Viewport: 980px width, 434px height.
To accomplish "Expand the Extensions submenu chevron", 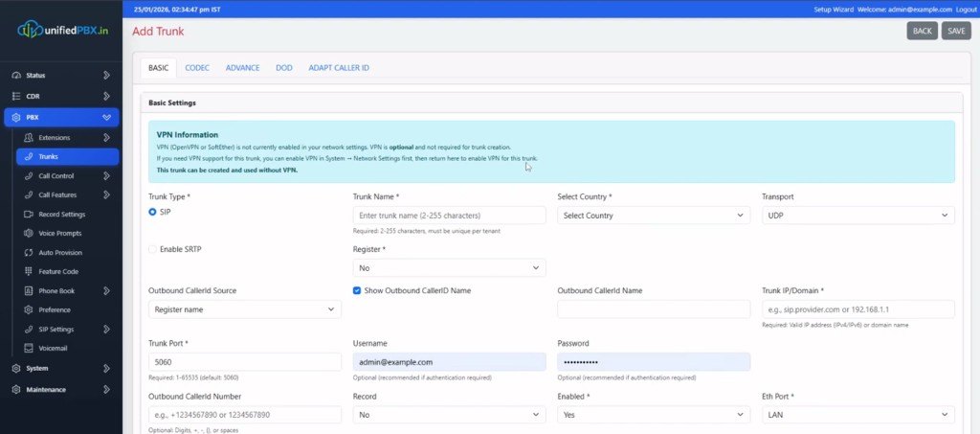I will pos(107,138).
